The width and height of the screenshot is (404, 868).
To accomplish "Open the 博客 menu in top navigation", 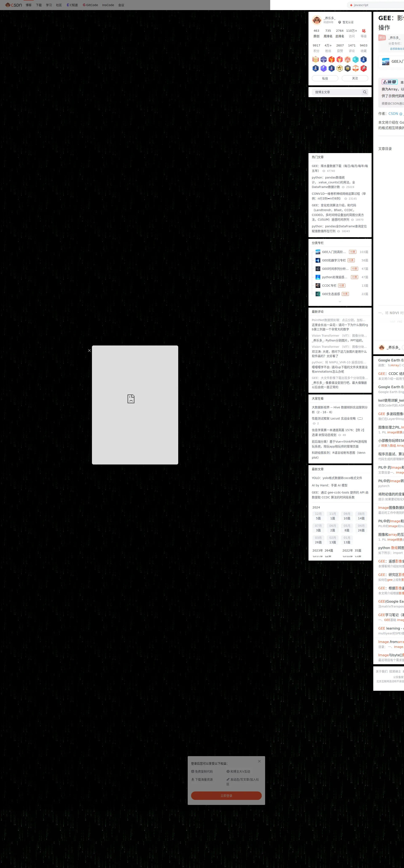I will tap(29, 5).
